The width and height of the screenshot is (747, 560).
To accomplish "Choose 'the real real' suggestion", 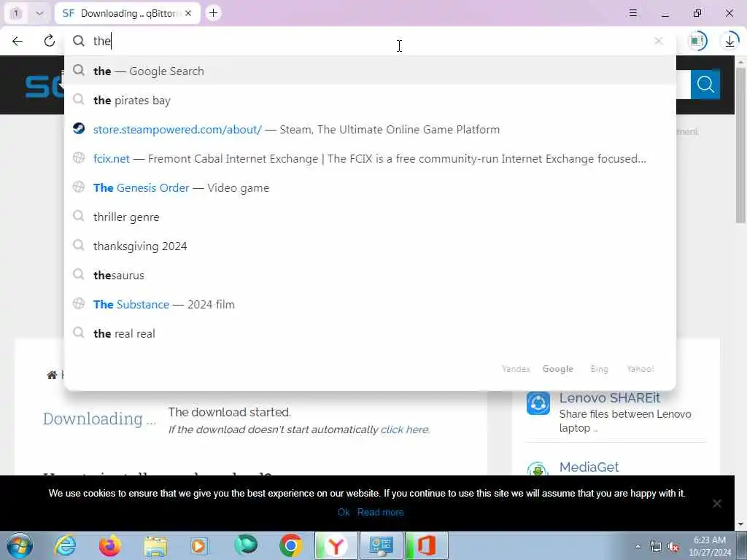I will pos(370,333).
